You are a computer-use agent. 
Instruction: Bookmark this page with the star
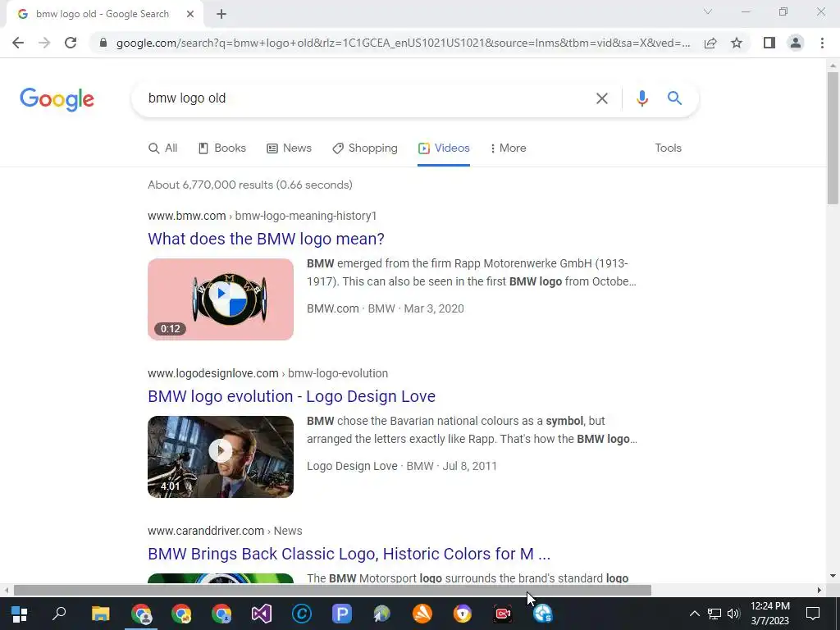pyautogui.click(x=737, y=43)
